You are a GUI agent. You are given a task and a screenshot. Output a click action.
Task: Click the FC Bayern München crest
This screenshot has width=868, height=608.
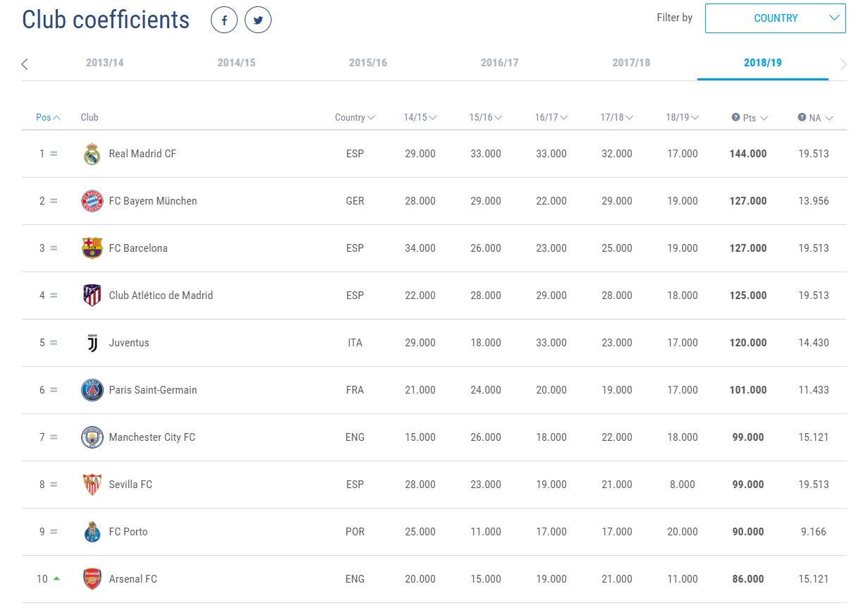click(92, 201)
